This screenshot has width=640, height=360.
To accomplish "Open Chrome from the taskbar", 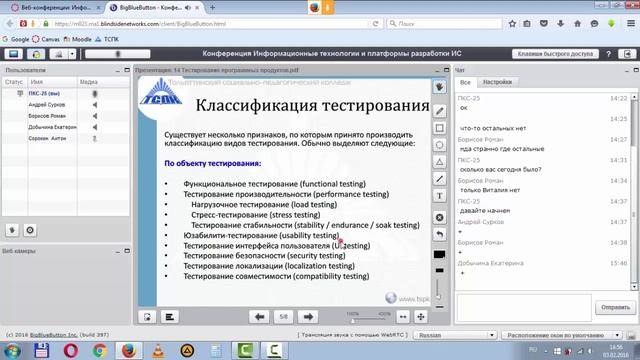I will coord(99,351).
